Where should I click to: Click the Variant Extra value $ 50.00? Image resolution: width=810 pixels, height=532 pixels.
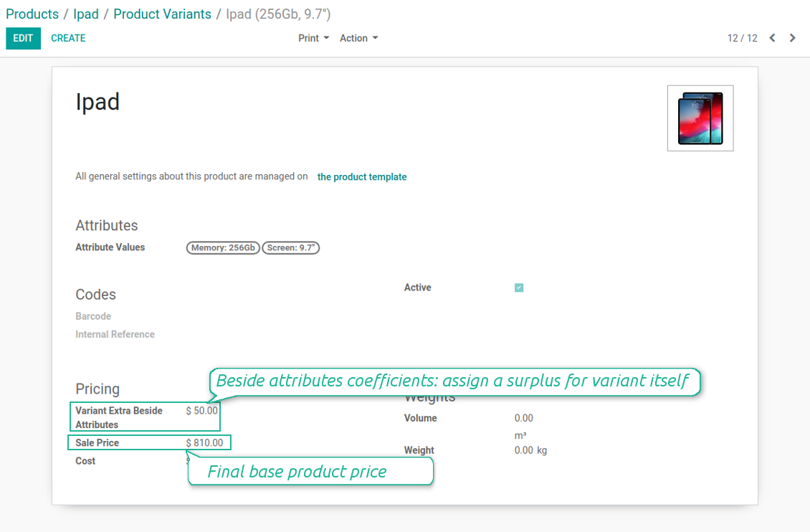(202, 411)
